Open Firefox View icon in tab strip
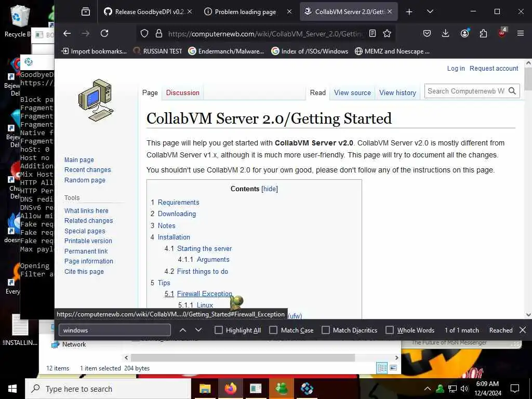This screenshot has height=399, width=532. pos(86,12)
